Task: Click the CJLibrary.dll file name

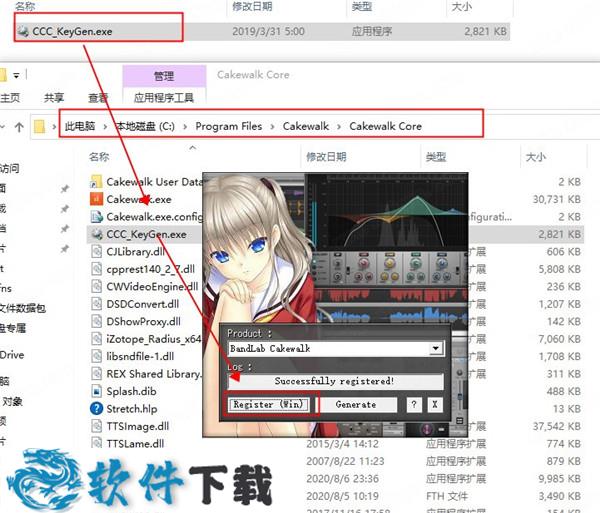Action: coord(135,252)
